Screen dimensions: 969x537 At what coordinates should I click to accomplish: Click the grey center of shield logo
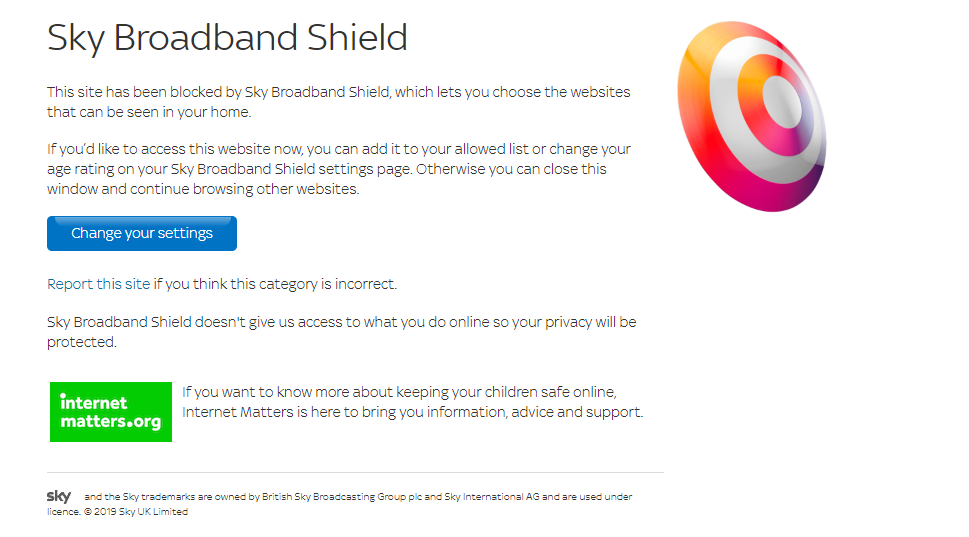point(782,101)
